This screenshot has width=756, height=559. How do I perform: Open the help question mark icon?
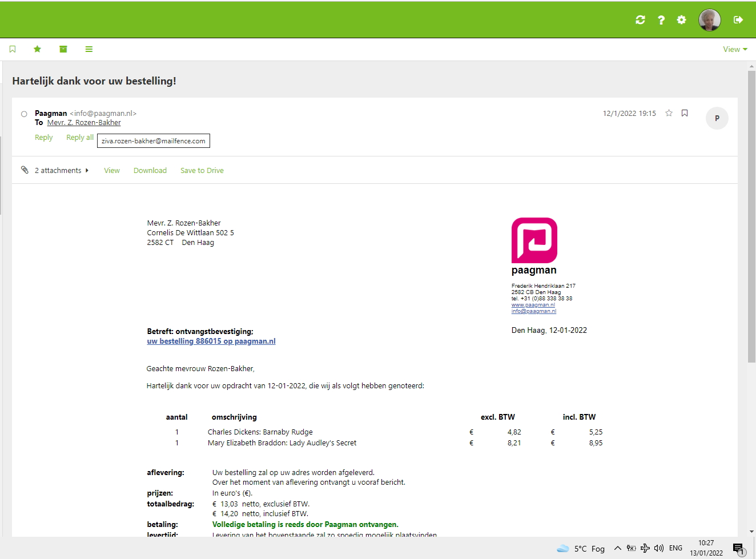coord(661,20)
